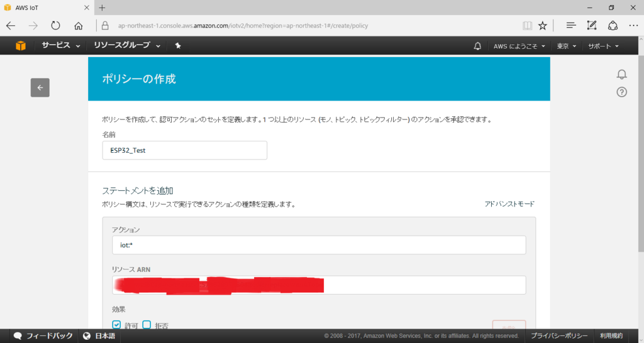The width and height of the screenshot is (644, 343).
Task: Open the プライバシーポリシー link
Action: click(559, 335)
